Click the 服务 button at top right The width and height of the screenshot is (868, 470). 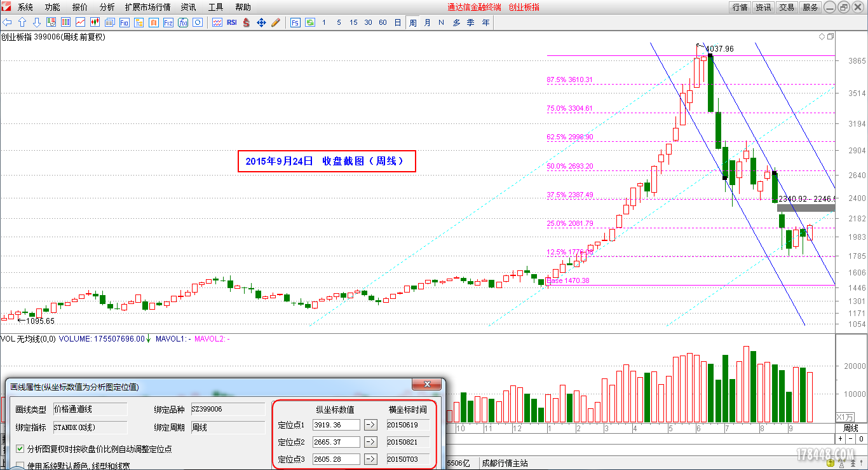(810, 8)
